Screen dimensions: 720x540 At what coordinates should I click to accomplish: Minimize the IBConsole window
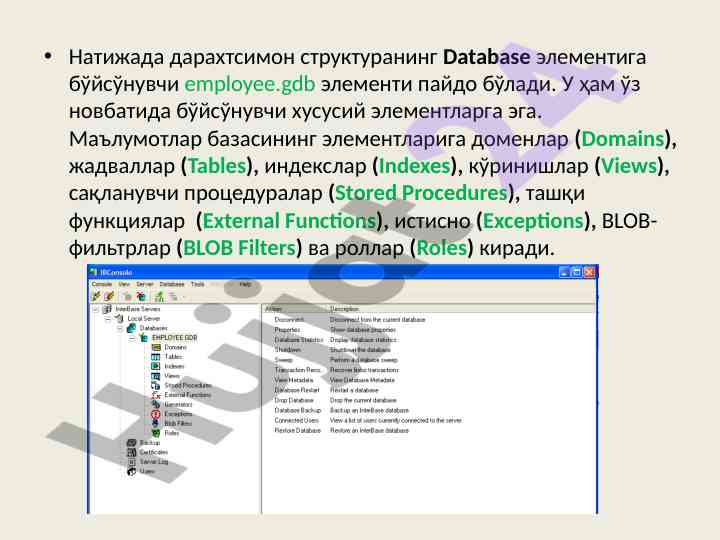pos(565,272)
